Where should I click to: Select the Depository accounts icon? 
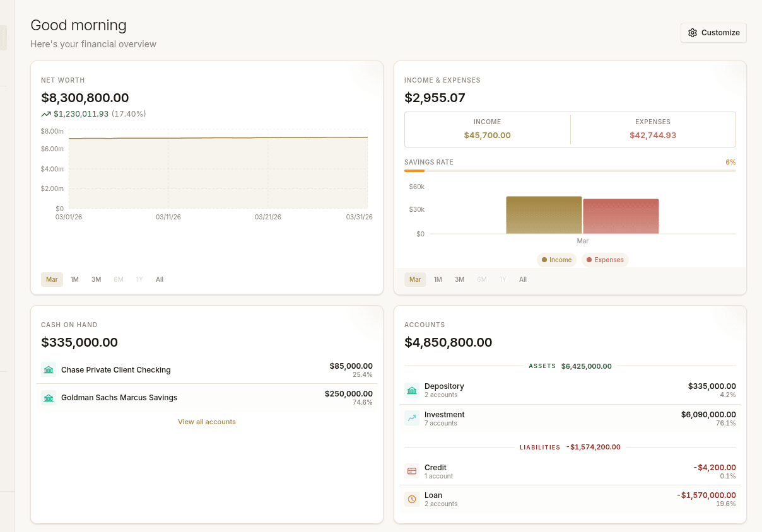point(412,390)
